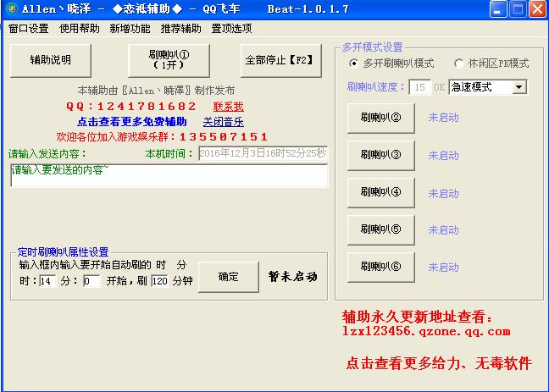Click the 刷喇叭② button

(381, 118)
